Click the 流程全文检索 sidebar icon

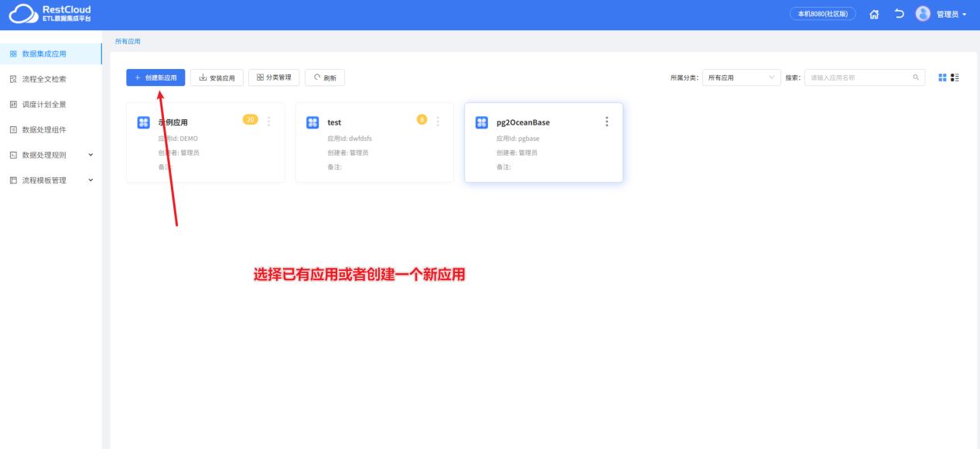(13, 79)
